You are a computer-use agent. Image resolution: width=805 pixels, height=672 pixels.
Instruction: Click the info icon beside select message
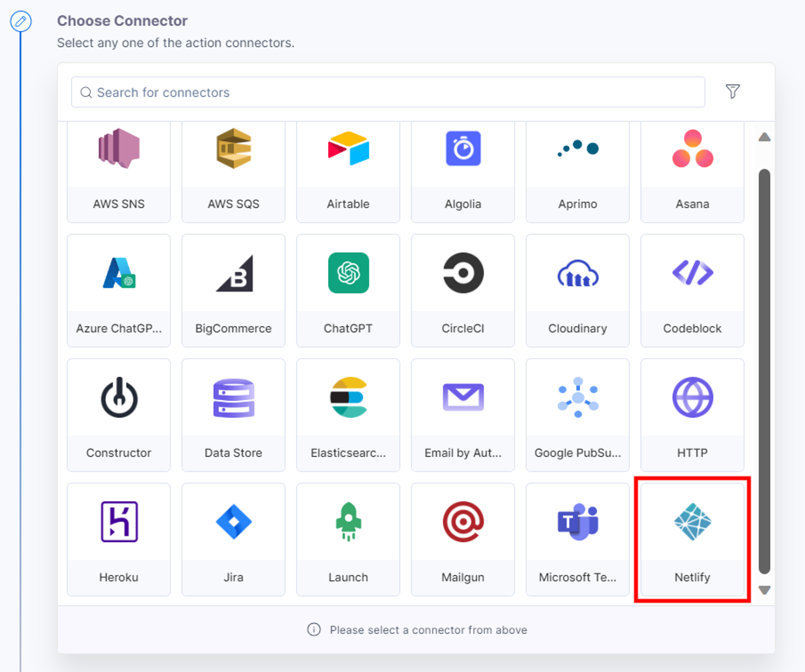pos(314,629)
